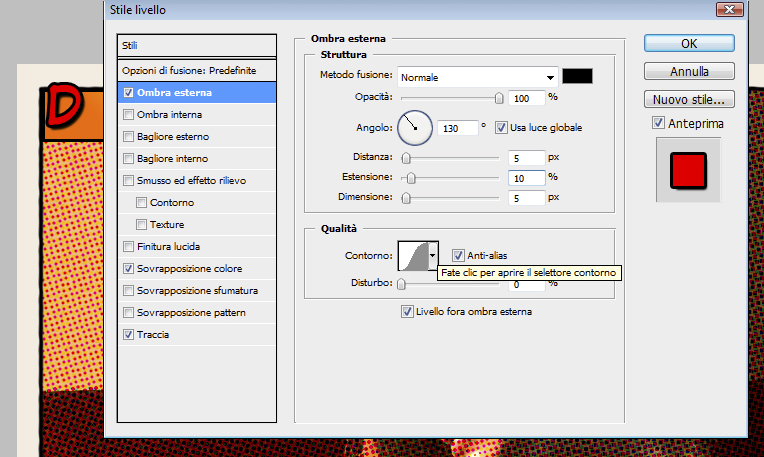Toggle the Usa luce globale checkbox
The height and width of the screenshot is (457, 764).
click(502, 127)
